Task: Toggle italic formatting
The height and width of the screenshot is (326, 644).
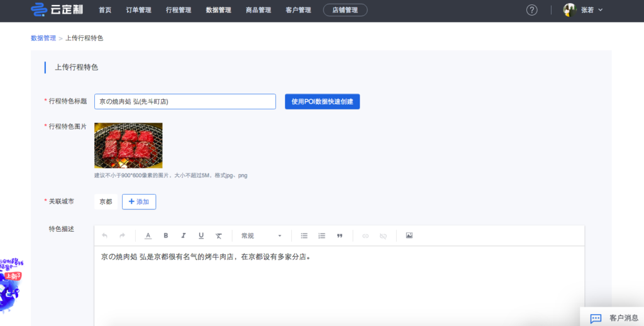Action: [184, 236]
